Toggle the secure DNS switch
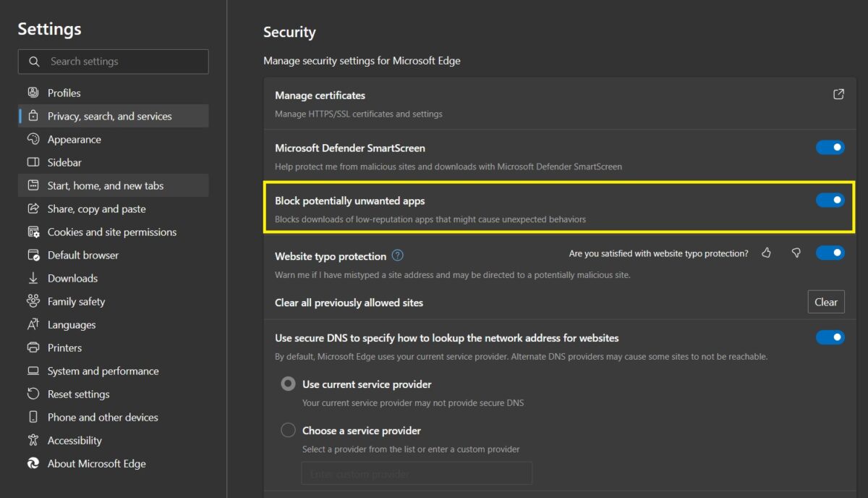The width and height of the screenshot is (868, 498). (x=830, y=337)
